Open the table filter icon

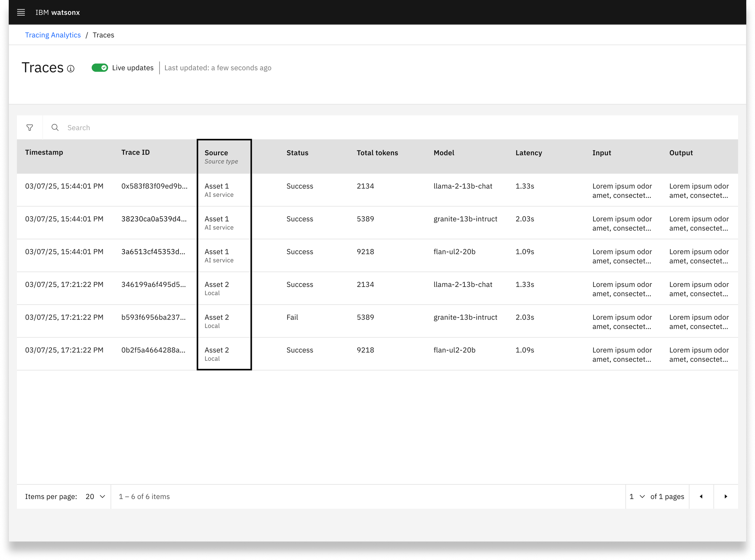tap(30, 128)
